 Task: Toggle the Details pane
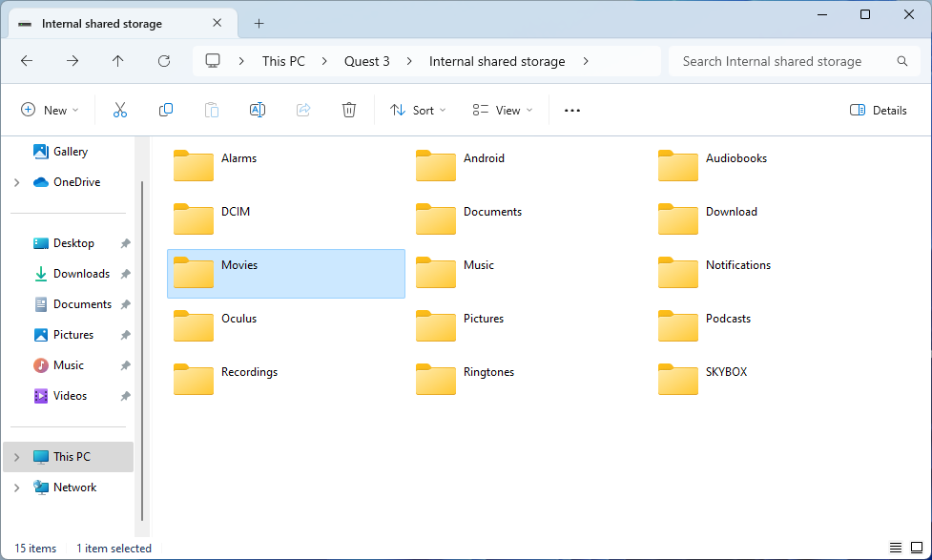879,111
